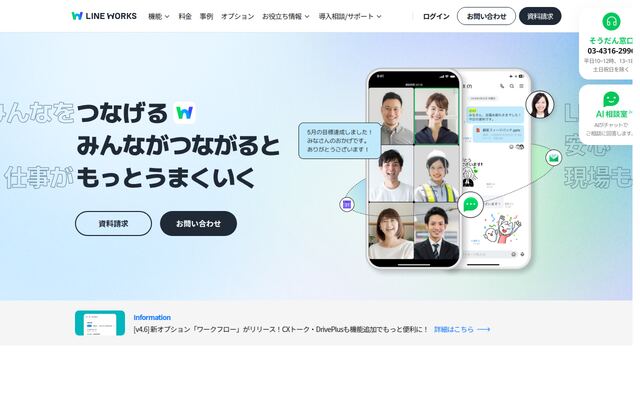Click the header お問い合わせ button
This screenshot has height=400, width=640.
coord(486,16)
